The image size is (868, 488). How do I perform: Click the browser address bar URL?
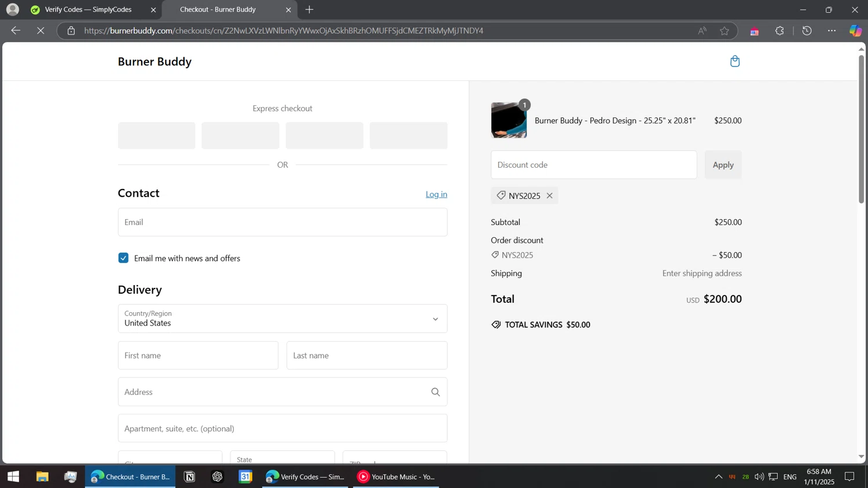point(284,31)
